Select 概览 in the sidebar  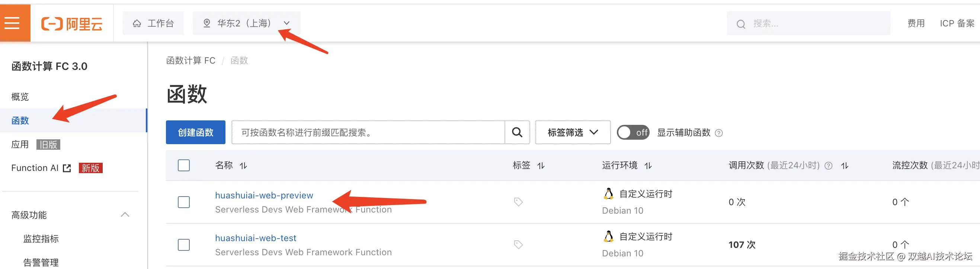click(x=20, y=97)
